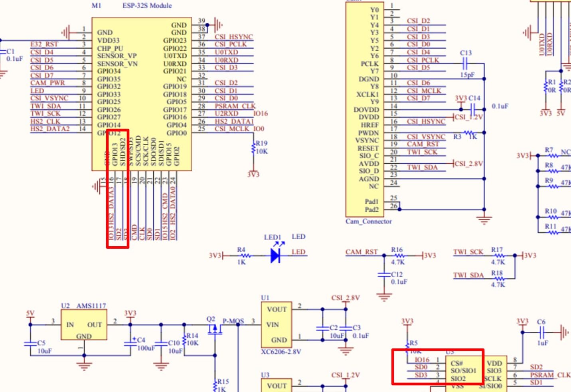Click the HREF pin name
Image resolution: width=571 pixels, height=392 pixels.
point(370,125)
